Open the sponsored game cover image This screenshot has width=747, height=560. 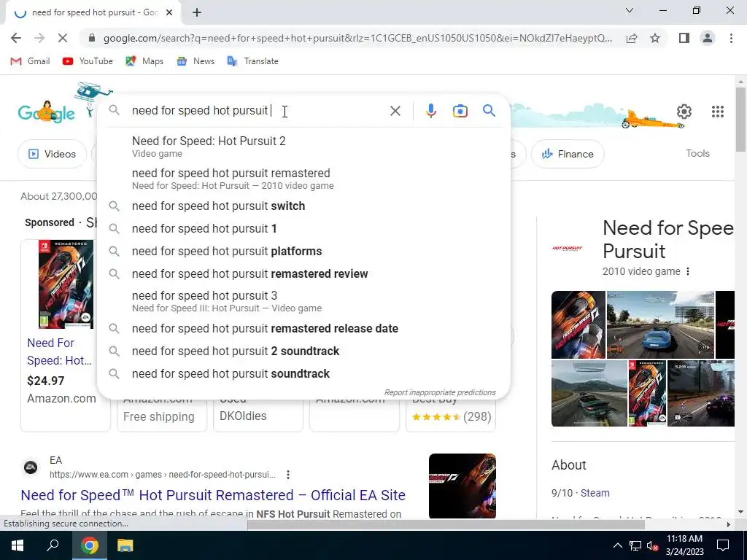pos(66,284)
